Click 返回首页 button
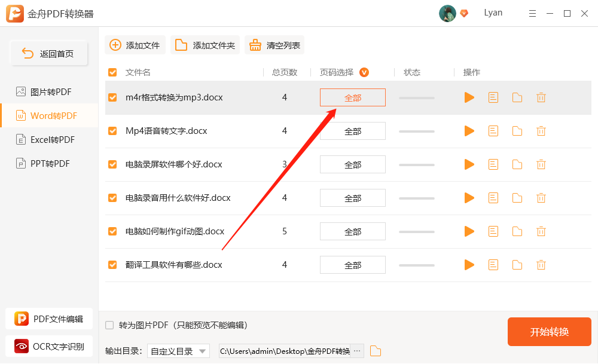The image size is (598, 364). 49,53
